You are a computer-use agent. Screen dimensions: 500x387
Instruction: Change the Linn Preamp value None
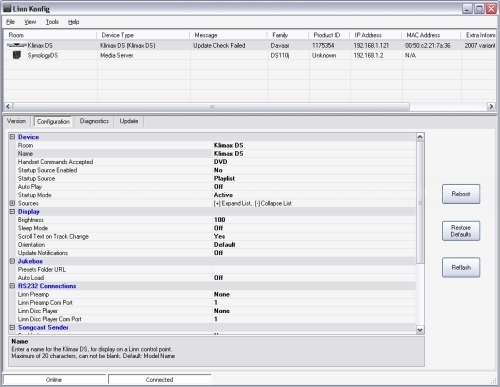click(314, 294)
